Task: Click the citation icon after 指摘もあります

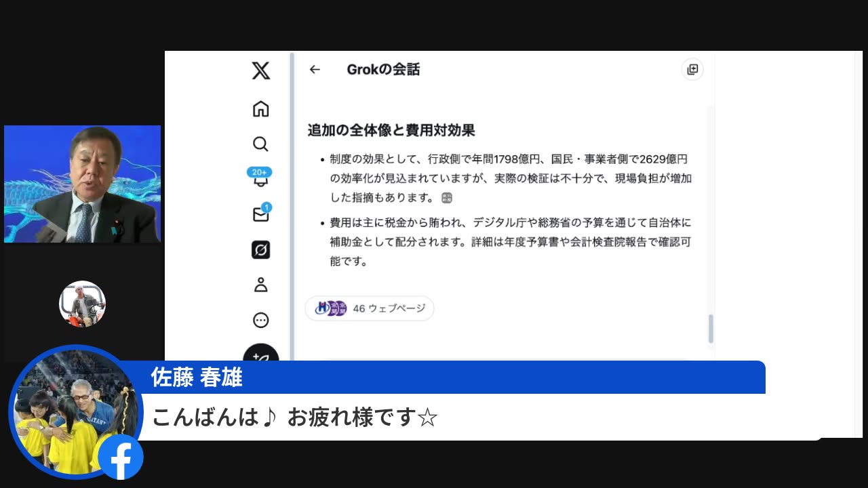Action: point(446,198)
